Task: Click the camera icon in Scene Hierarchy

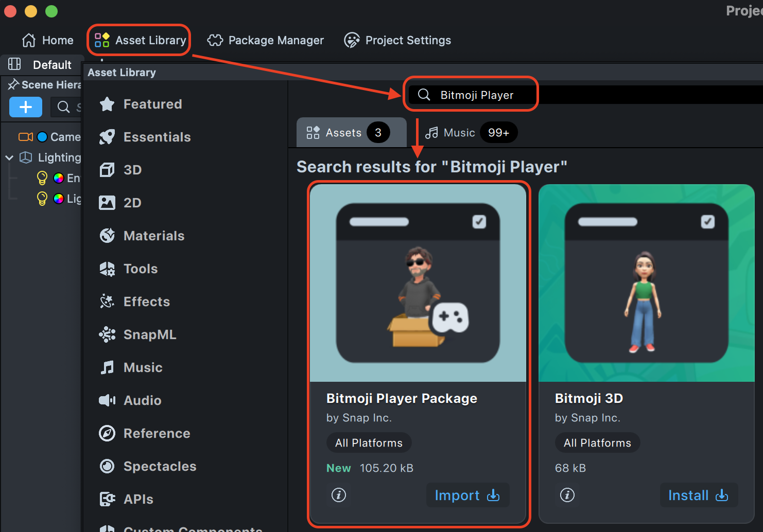Action: tap(25, 136)
